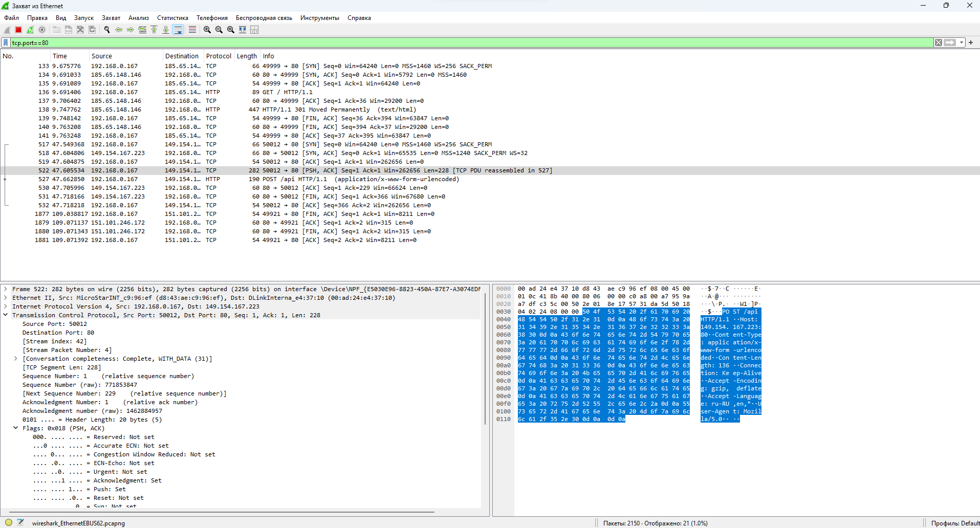Jump to the last packet
Screen dimensions: 980x528
point(166,30)
